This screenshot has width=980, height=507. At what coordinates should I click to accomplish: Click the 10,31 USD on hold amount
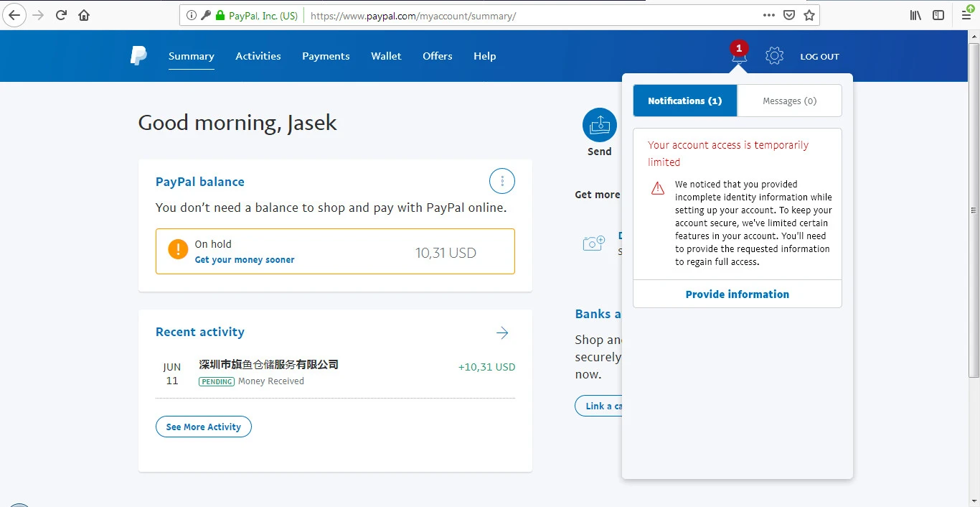446,253
